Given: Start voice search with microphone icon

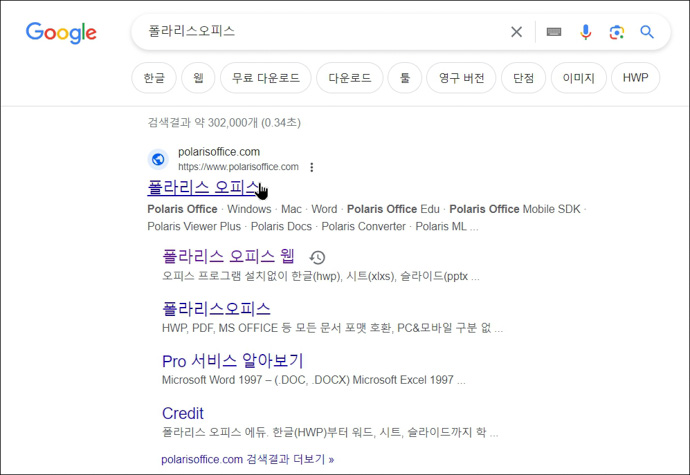Looking at the screenshot, I should pos(585,32).
